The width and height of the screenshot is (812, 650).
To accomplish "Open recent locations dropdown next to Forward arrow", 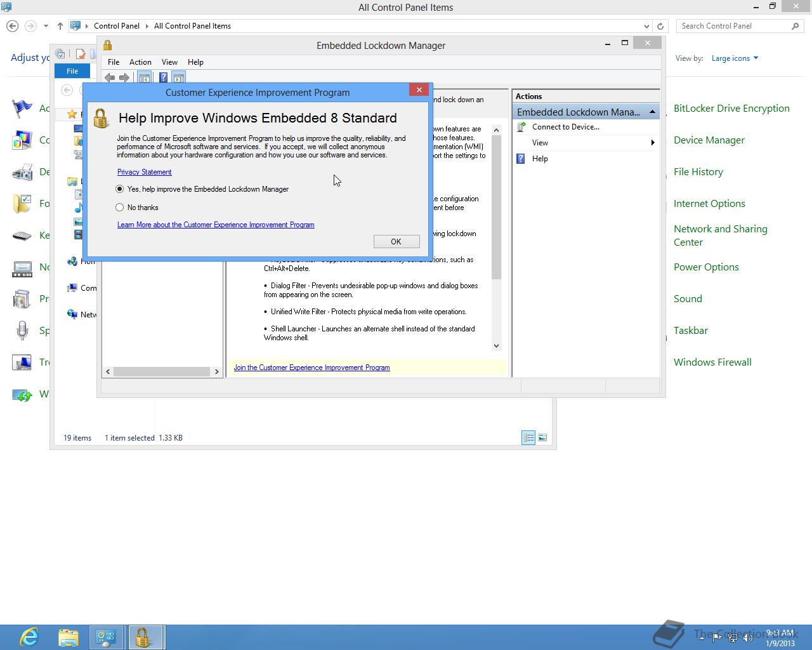I will (46, 26).
